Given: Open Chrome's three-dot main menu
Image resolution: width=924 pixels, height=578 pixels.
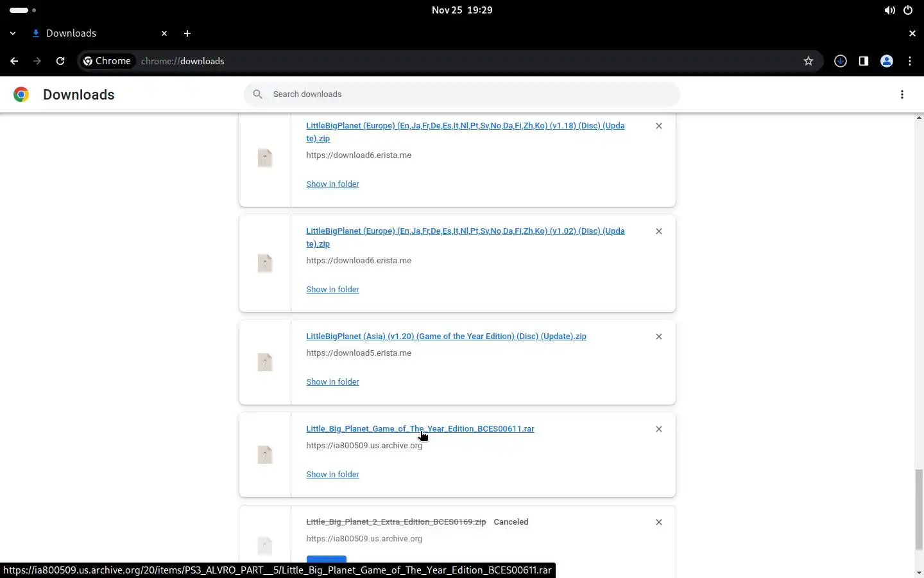Looking at the screenshot, I should click(x=910, y=61).
